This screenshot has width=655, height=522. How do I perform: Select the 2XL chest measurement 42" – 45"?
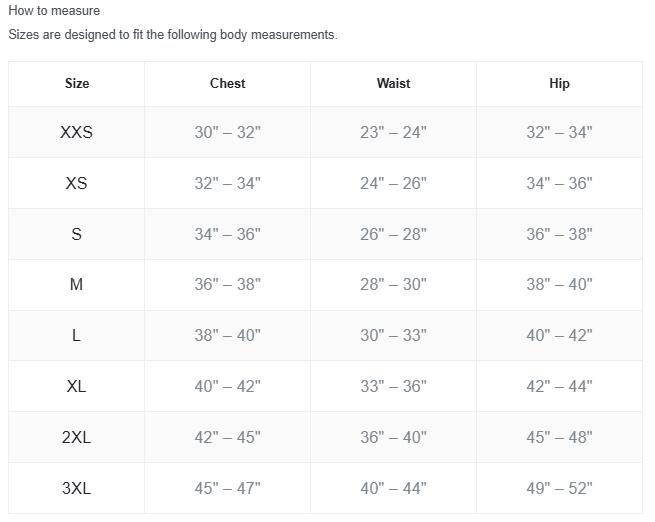(x=228, y=437)
